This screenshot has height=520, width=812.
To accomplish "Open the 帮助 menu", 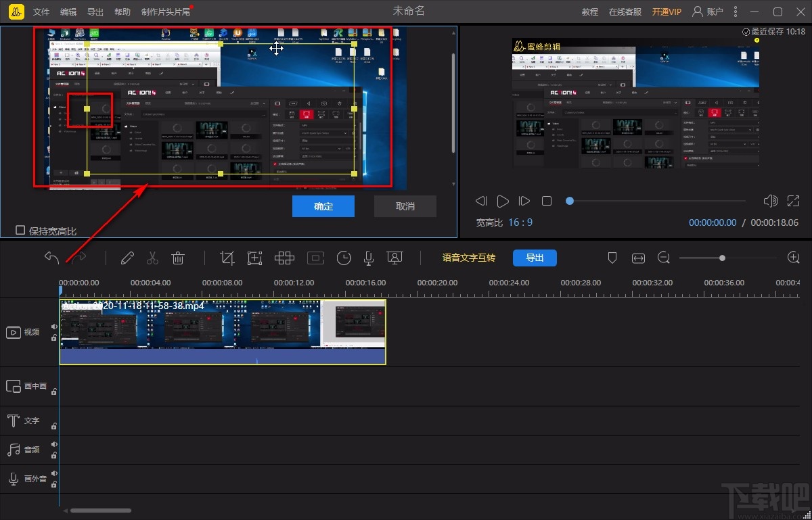I will pos(122,12).
